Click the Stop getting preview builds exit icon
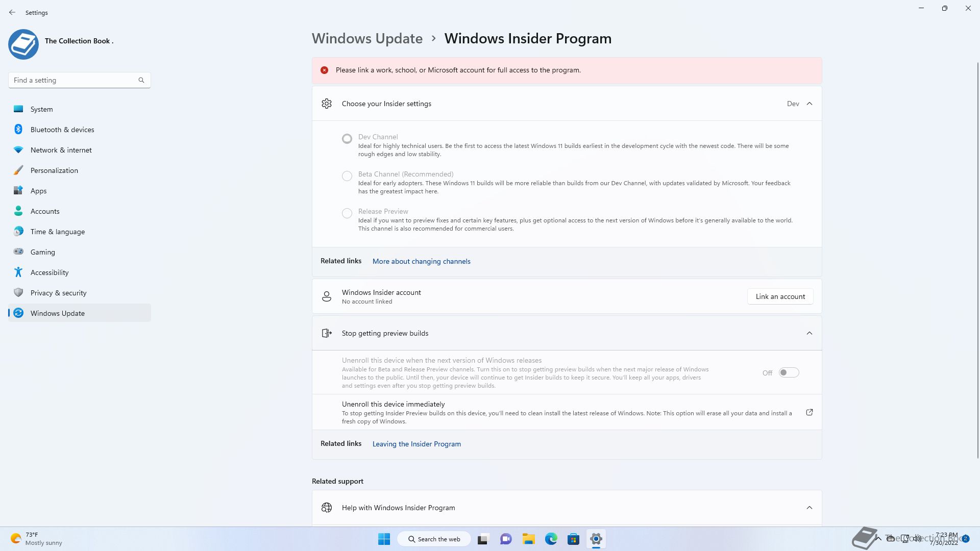Viewport: 980px width, 551px height. 327,333
